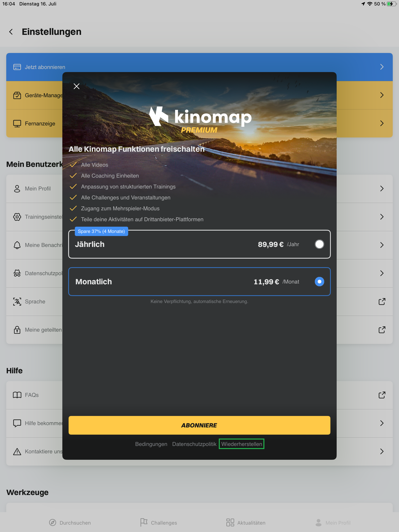The width and height of the screenshot is (399, 532).
Task: Click the 11,99 € monthly price
Action: tap(266, 282)
